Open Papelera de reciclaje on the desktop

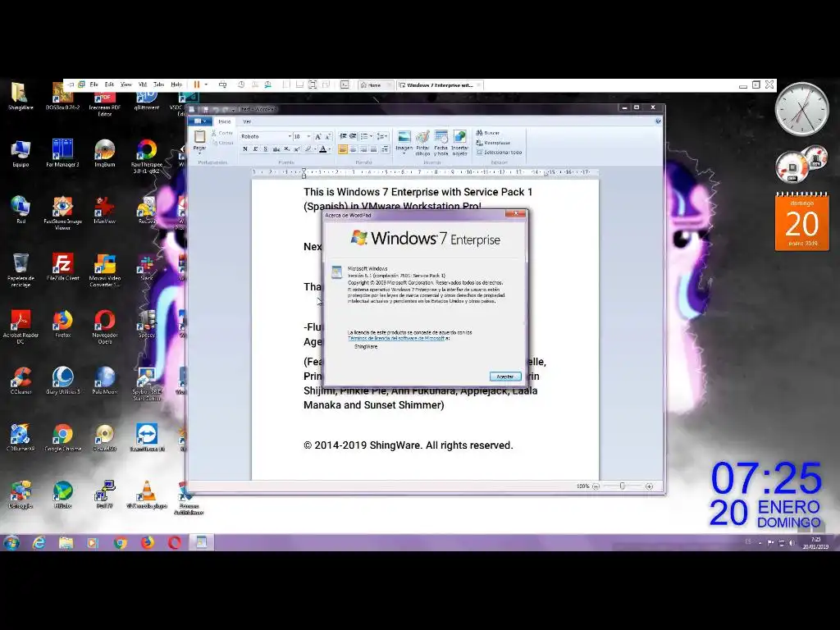(21, 270)
